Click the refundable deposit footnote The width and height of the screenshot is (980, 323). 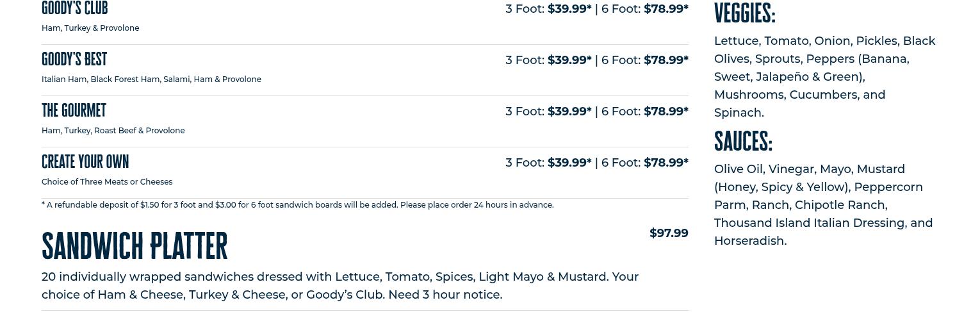click(x=297, y=205)
